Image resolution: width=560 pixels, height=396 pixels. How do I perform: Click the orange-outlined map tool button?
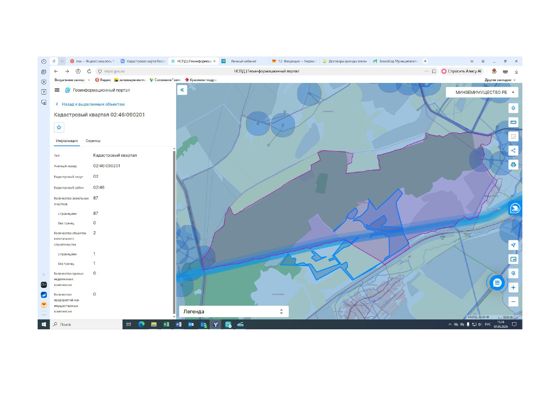tap(513, 136)
